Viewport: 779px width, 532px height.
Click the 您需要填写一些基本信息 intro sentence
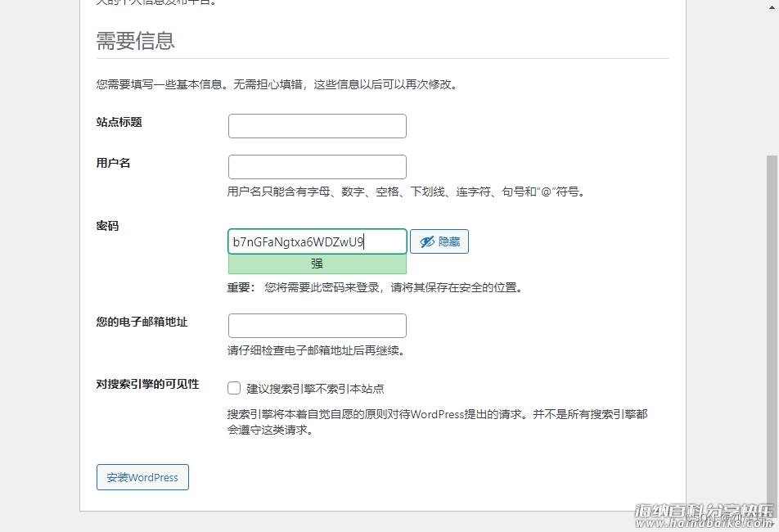pos(277,84)
